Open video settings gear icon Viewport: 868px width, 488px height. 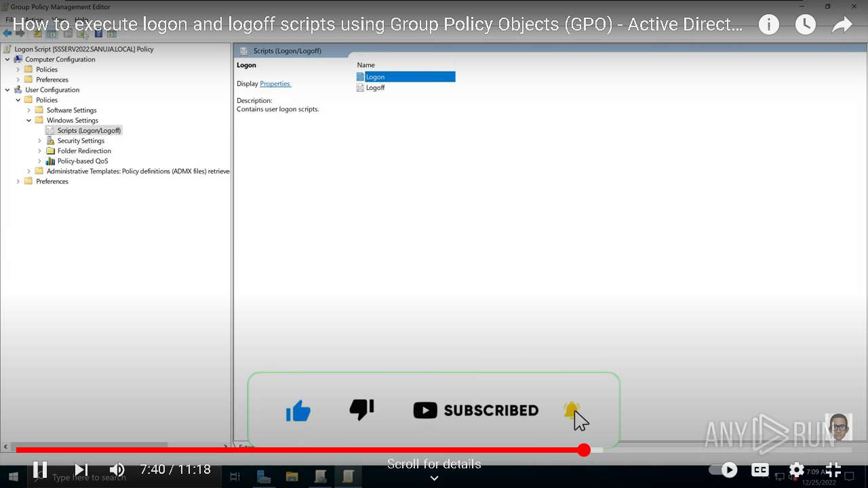pos(797,469)
